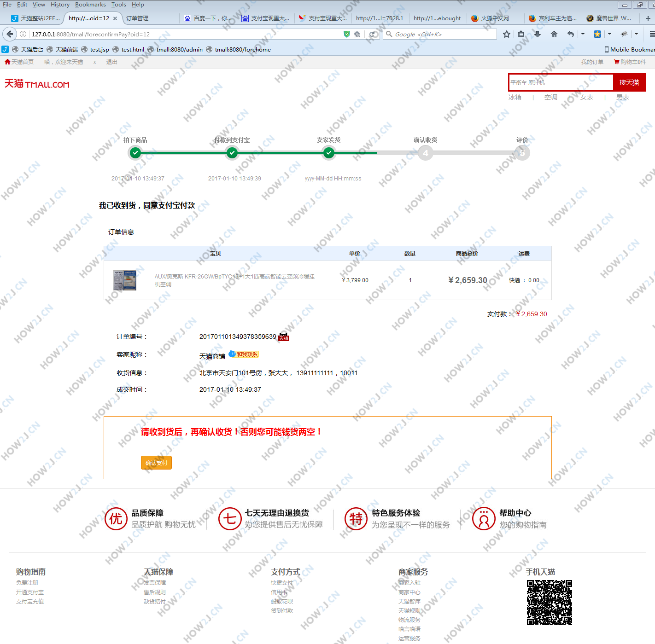
Task: Open the Help menu
Action: coord(138,5)
